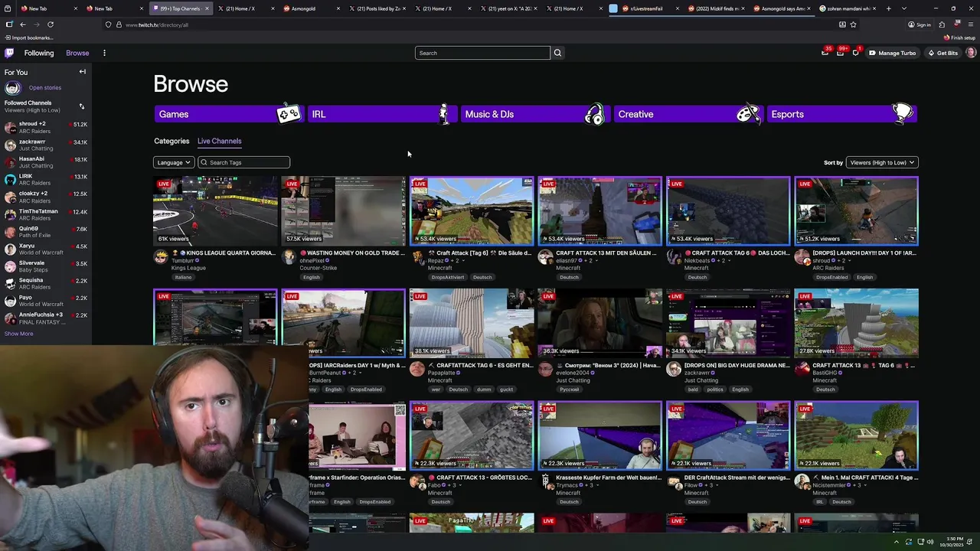
Task: Open the user profile avatar menu
Action: coord(971,53)
